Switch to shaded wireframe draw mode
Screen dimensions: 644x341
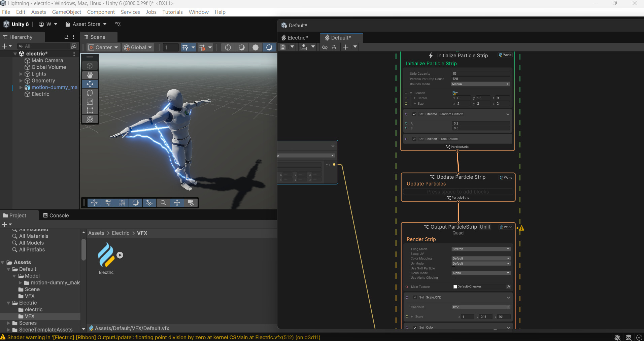[x=242, y=47]
